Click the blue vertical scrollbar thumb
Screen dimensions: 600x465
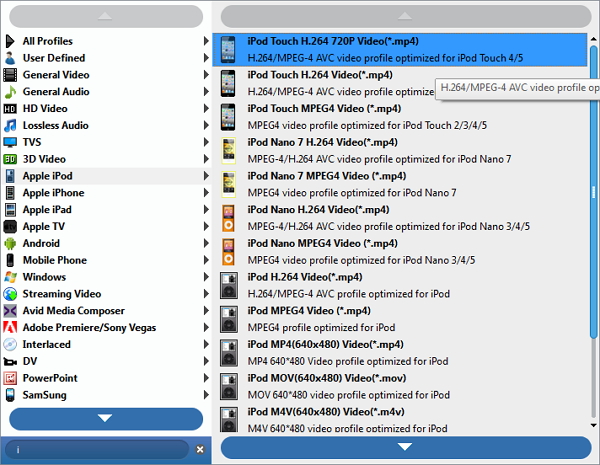click(593, 191)
